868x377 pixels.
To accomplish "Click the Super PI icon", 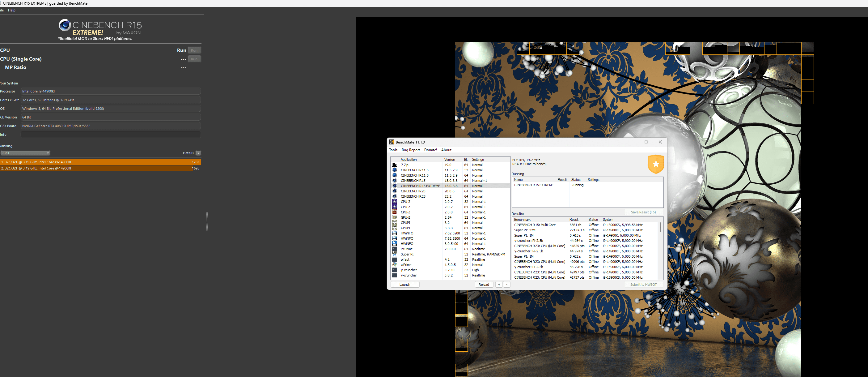I will [395, 254].
